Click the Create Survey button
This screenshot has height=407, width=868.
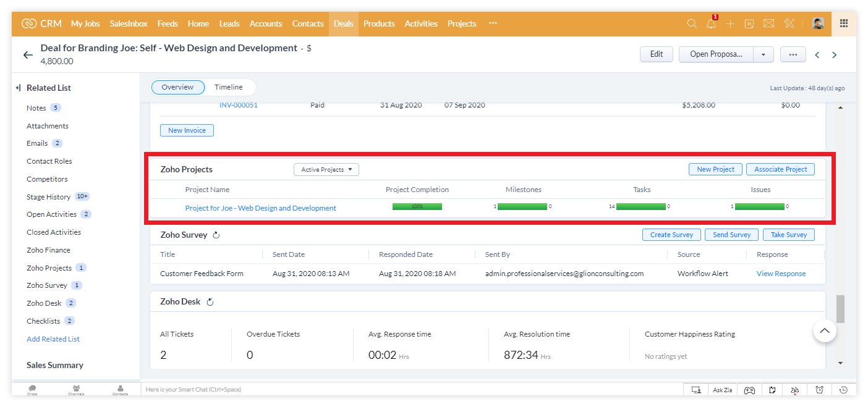672,235
